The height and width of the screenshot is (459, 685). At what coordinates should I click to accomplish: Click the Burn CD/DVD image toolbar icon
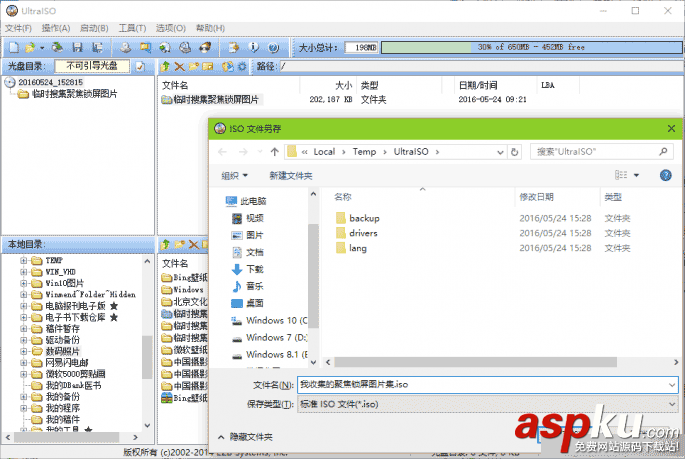205,47
